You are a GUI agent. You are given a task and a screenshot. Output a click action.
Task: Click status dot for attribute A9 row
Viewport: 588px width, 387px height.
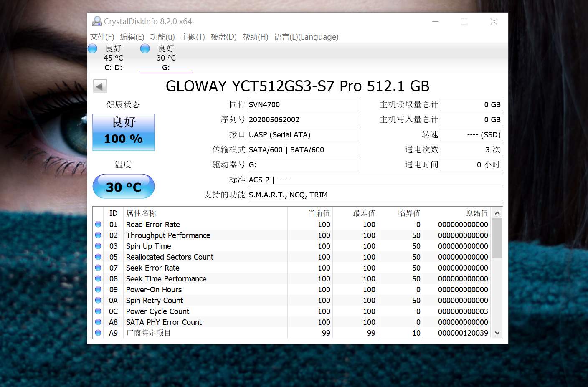coord(98,333)
